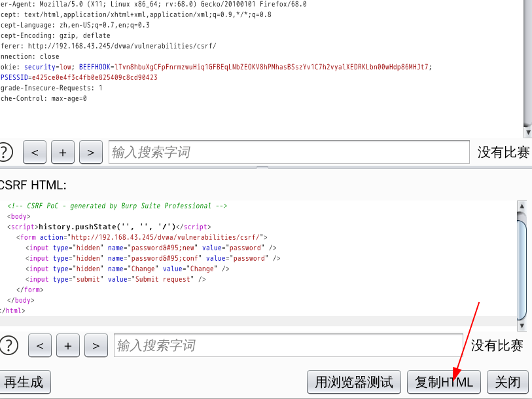The height and width of the screenshot is (399, 532).
Task: Click the Connection: close line
Action: point(29,57)
